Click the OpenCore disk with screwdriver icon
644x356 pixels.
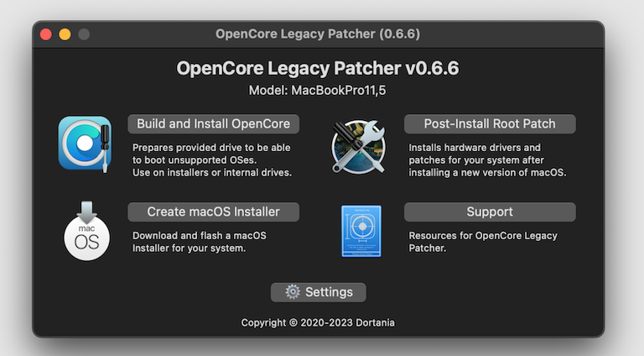coord(85,144)
